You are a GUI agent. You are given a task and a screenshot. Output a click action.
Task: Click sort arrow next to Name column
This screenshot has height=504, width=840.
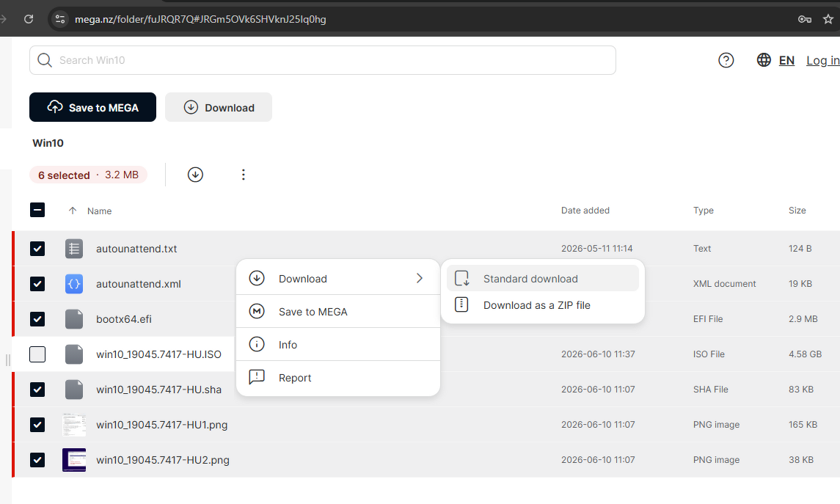[73, 211]
